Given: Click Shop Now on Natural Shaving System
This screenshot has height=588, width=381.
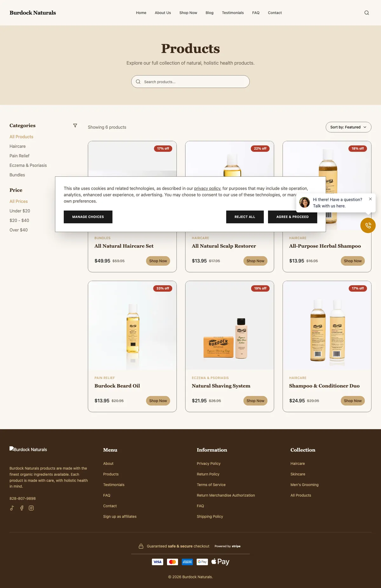Looking at the screenshot, I should 255,401.
